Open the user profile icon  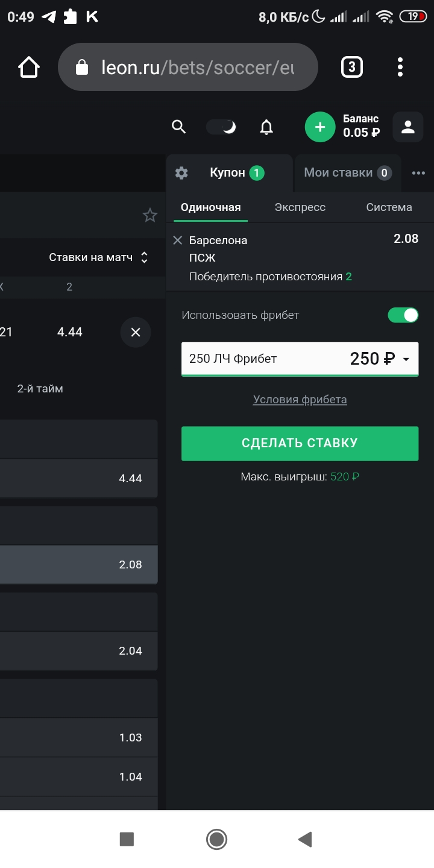click(408, 127)
